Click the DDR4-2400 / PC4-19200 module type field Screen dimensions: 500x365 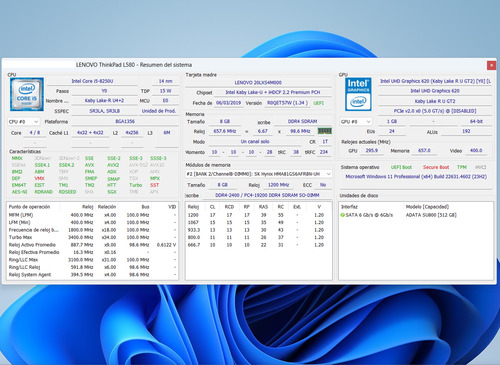267,195
